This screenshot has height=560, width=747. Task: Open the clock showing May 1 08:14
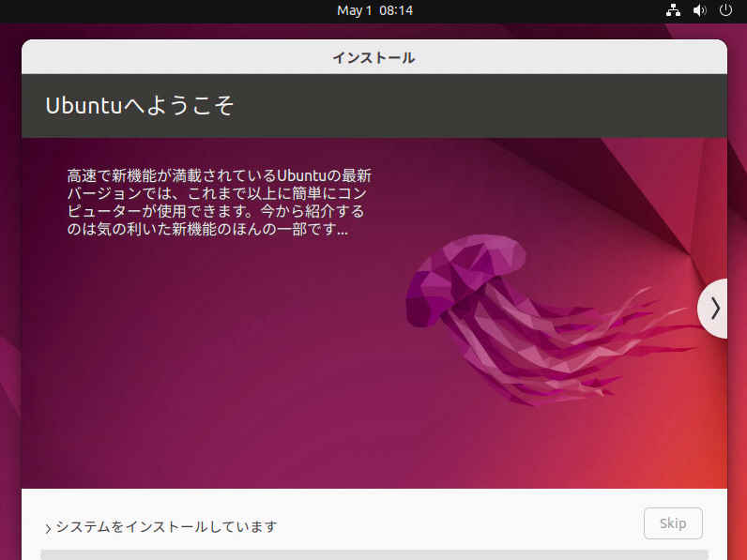pyautogui.click(x=374, y=10)
